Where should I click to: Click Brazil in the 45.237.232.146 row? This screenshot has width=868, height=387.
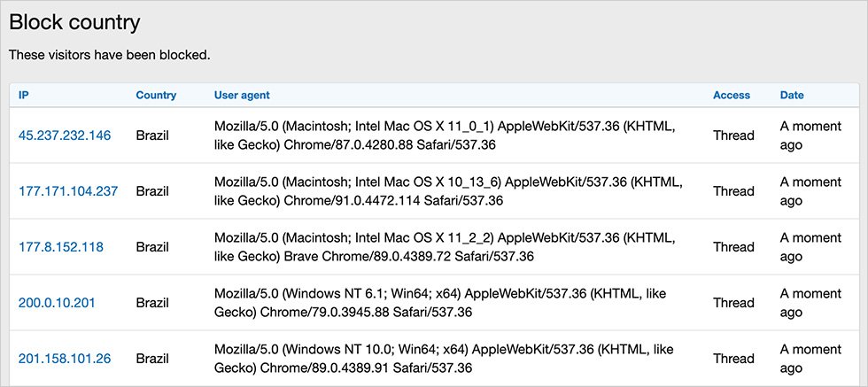pyautogui.click(x=152, y=135)
